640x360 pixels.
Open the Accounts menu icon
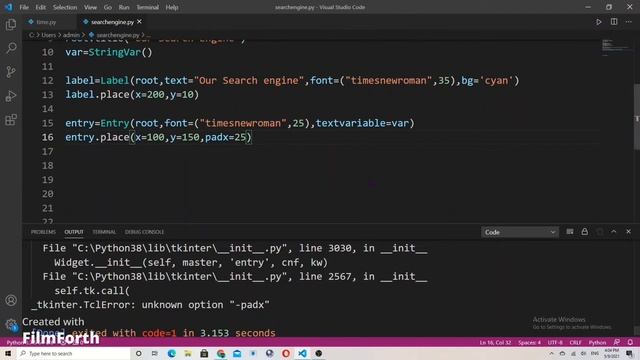click(11, 300)
